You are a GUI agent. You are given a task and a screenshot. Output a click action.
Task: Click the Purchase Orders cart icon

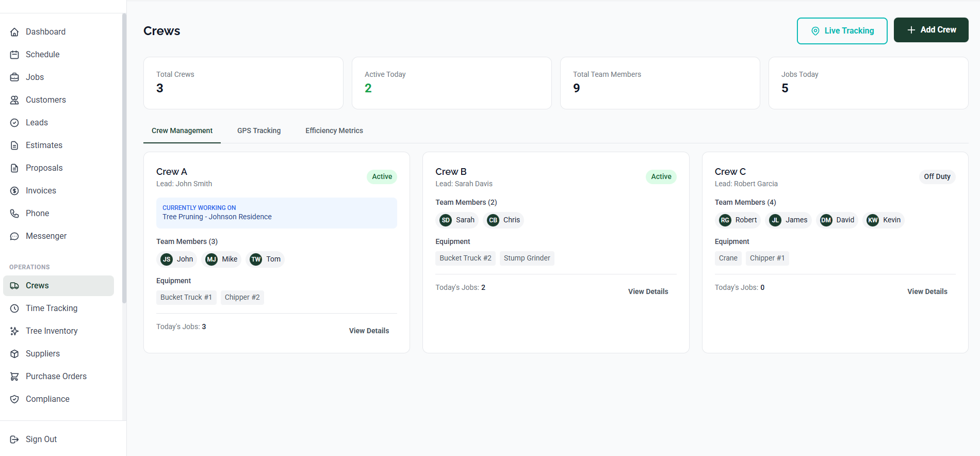click(14, 377)
